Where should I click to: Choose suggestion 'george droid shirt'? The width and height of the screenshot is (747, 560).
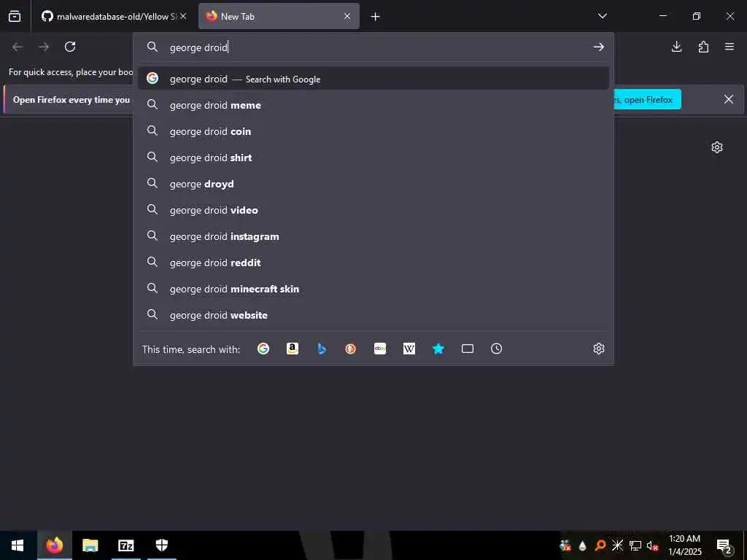(373, 157)
